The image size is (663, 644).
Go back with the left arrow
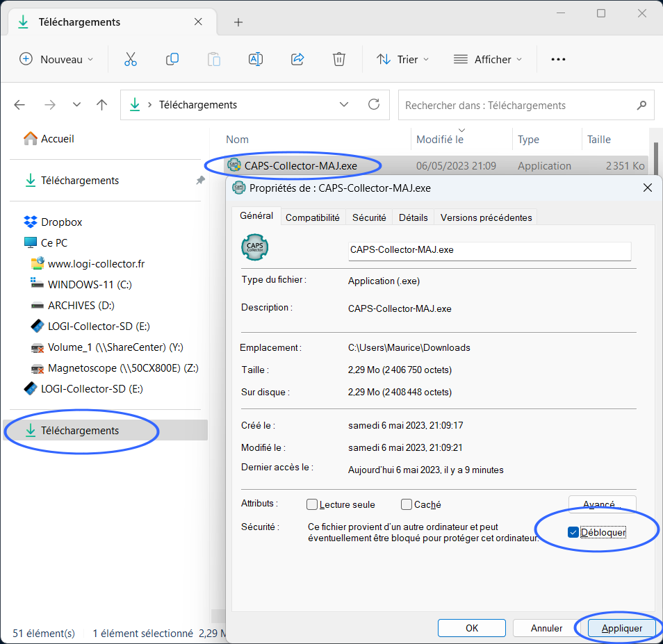(x=19, y=105)
